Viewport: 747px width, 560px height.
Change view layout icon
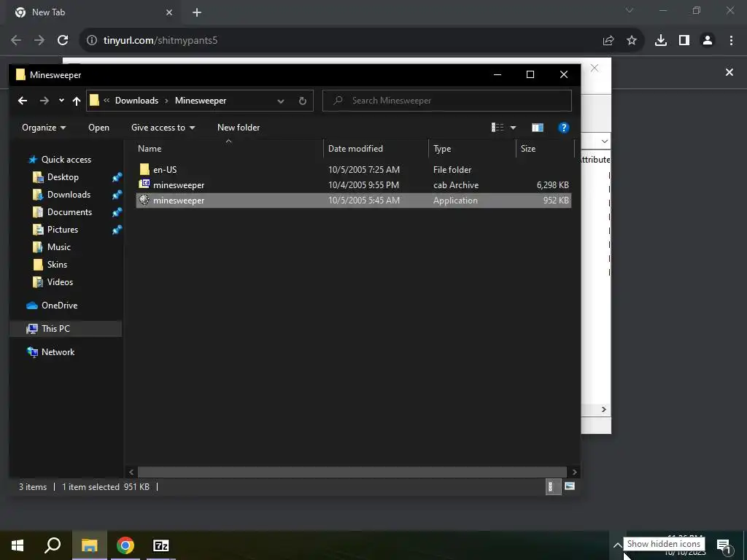point(498,128)
